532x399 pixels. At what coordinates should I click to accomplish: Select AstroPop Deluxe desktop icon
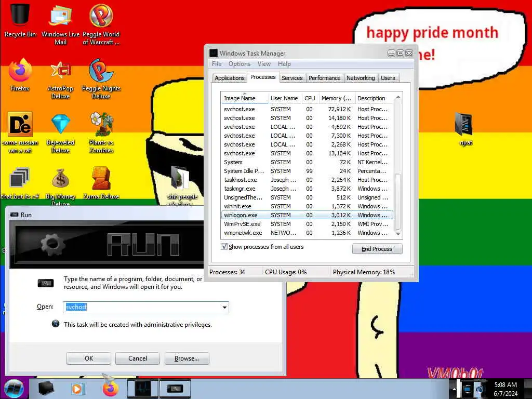click(60, 79)
